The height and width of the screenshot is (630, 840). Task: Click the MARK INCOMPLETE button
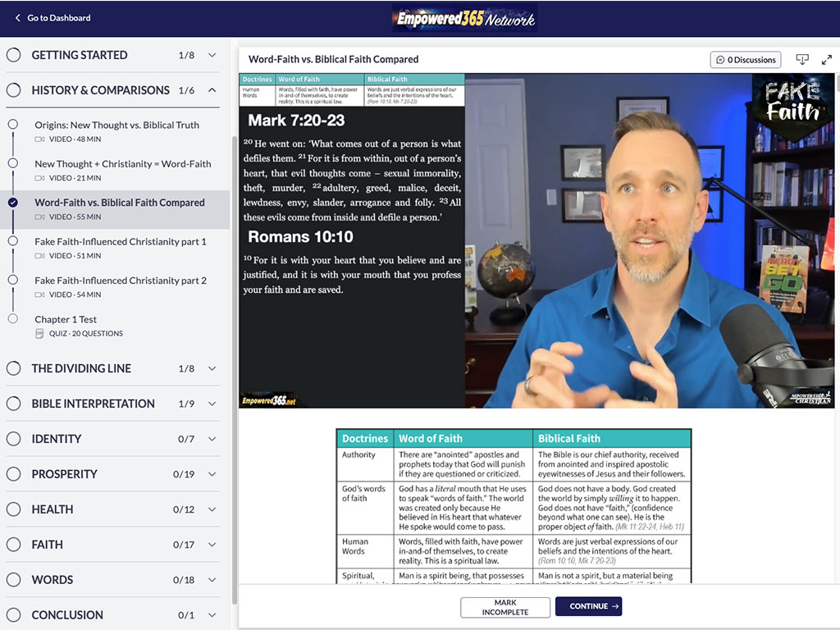tap(505, 607)
